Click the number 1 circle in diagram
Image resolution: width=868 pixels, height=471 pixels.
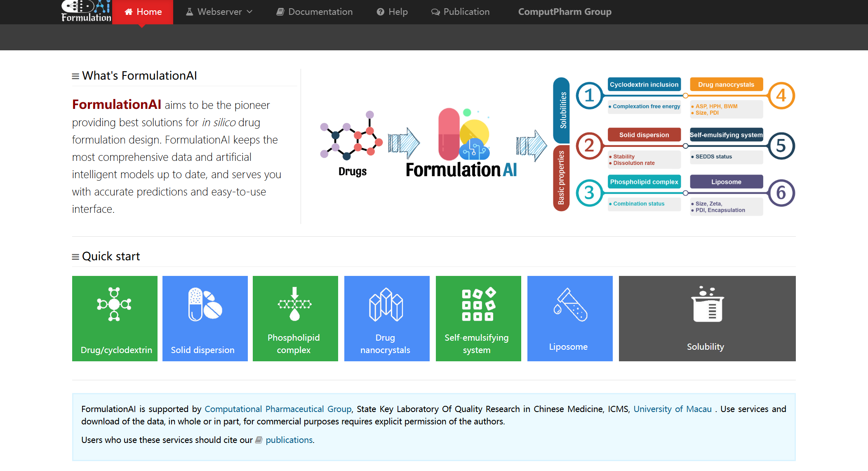589,96
